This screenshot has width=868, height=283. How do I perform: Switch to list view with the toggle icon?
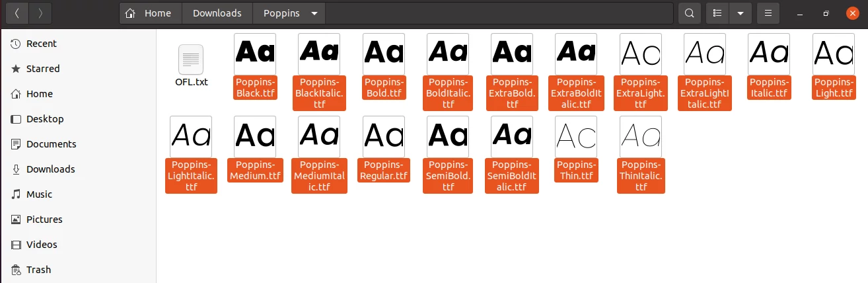pyautogui.click(x=718, y=13)
